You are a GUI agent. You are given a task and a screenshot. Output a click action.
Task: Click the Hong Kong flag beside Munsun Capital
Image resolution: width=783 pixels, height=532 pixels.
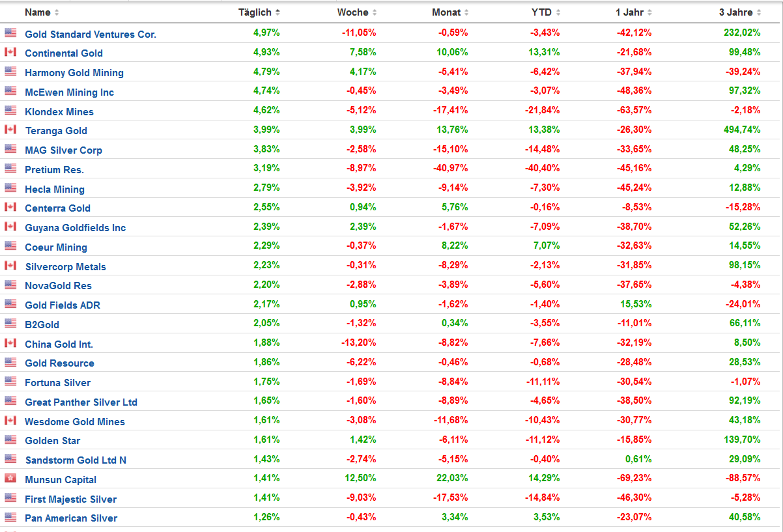10,479
